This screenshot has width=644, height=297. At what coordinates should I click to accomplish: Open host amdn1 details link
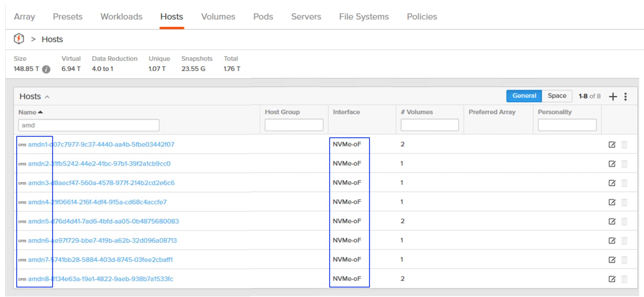(x=100, y=144)
